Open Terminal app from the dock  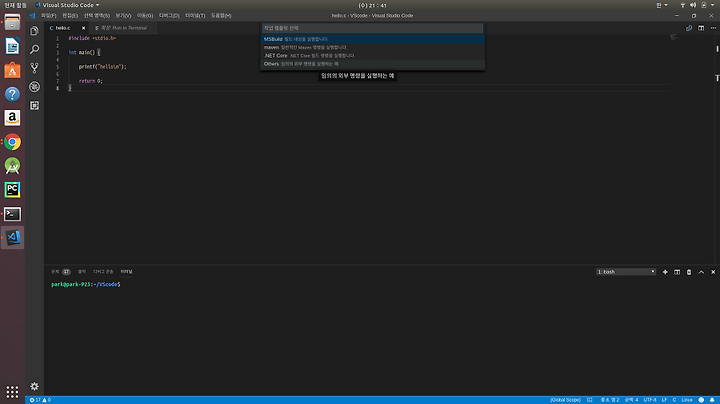tap(12, 214)
